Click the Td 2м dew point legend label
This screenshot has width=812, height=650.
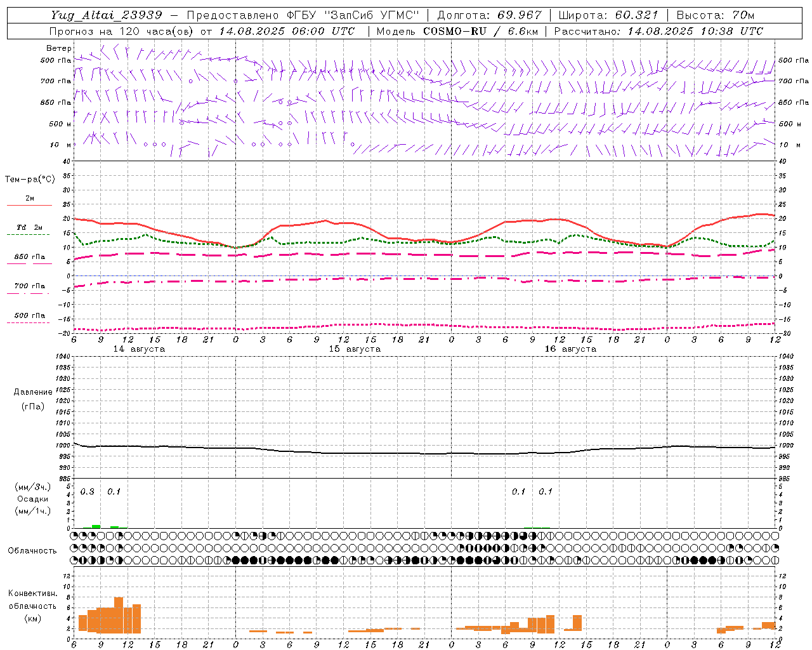(30, 227)
